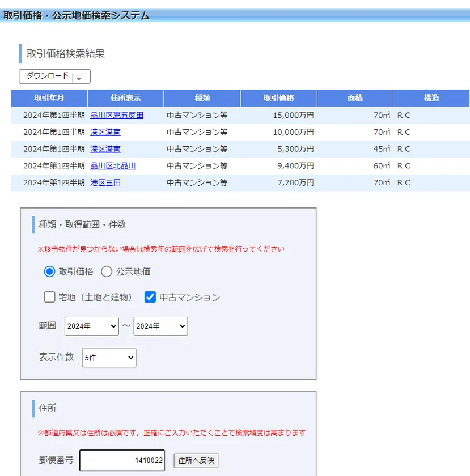Open the search end year dropdown

coord(160,325)
